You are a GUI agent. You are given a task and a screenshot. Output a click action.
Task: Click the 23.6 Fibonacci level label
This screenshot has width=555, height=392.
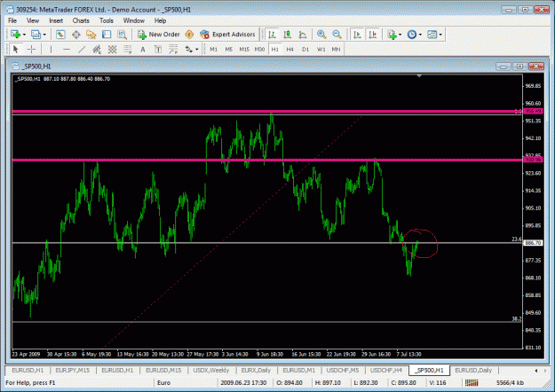(x=517, y=239)
